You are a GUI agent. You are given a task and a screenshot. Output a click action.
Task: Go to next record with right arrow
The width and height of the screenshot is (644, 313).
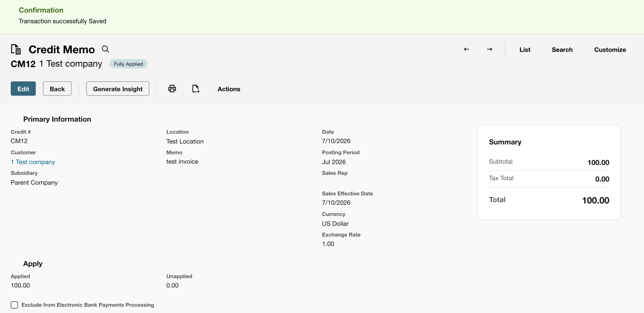pos(489,49)
